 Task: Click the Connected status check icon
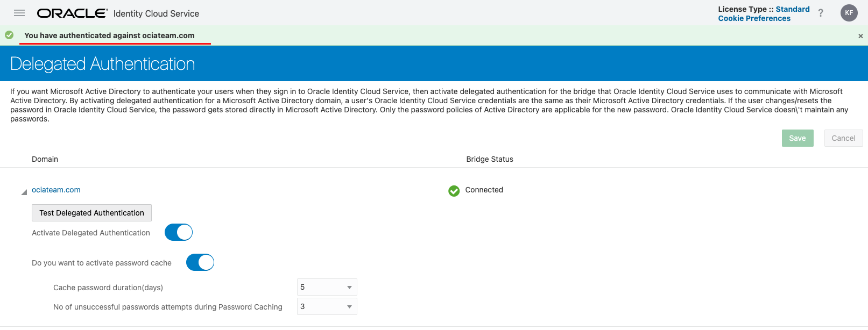(454, 191)
